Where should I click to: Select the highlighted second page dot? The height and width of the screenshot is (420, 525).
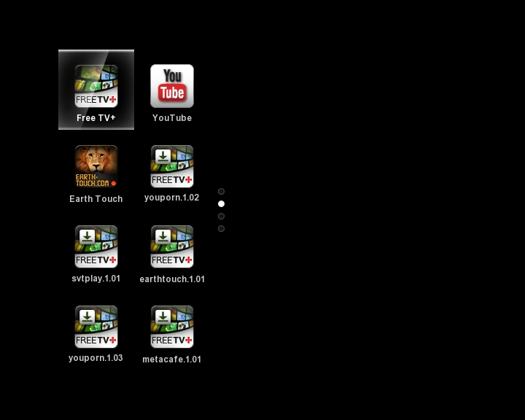[x=222, y=203]
